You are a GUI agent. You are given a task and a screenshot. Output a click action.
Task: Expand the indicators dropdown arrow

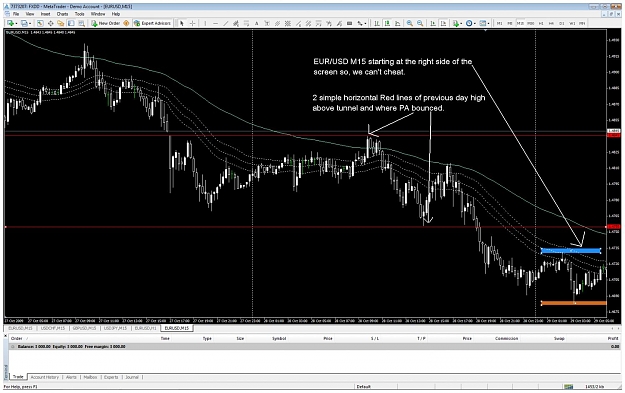(x=461, y=23)
